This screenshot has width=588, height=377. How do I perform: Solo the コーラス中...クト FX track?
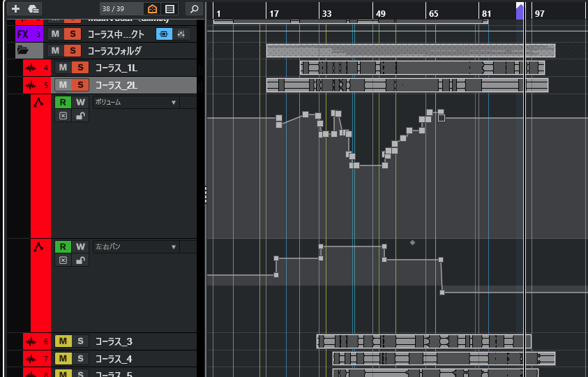pos(73,34)
